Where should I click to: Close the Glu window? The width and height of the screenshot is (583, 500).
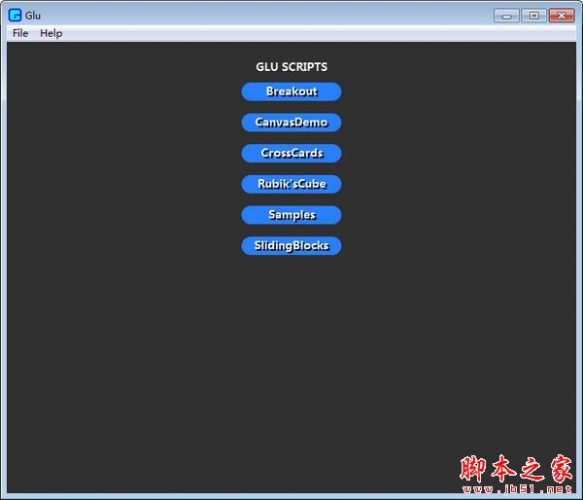coord(561,16)
